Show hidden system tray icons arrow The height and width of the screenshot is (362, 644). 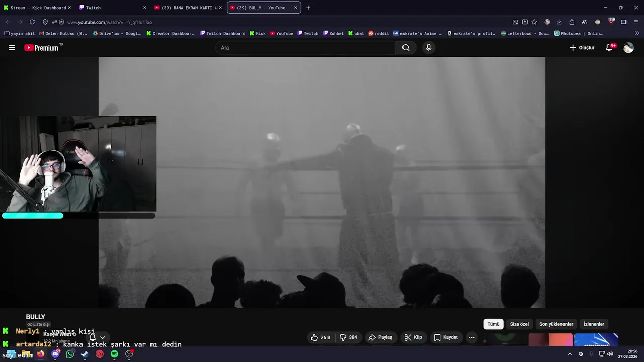570,354
